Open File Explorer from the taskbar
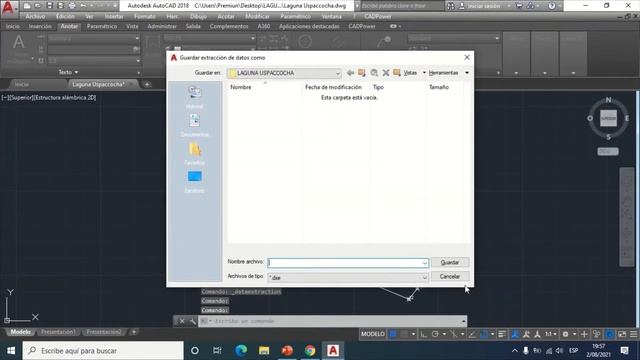This screenshot has width=640, height=360. (x=264, y=351)
